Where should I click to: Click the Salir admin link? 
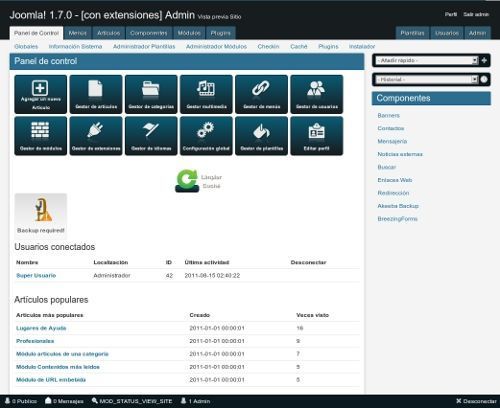point(476,14)
